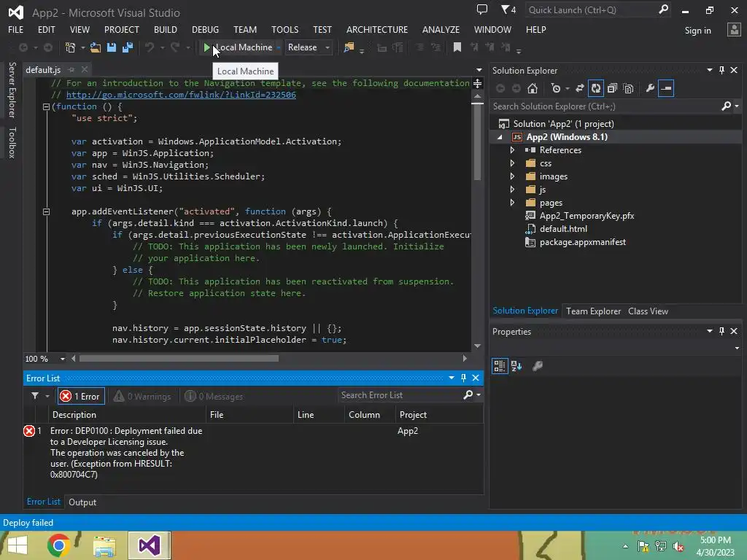Open the 100 % zoom dropdown
The width and height of the screenshot is (747, 560).
[x=63, y=359]
